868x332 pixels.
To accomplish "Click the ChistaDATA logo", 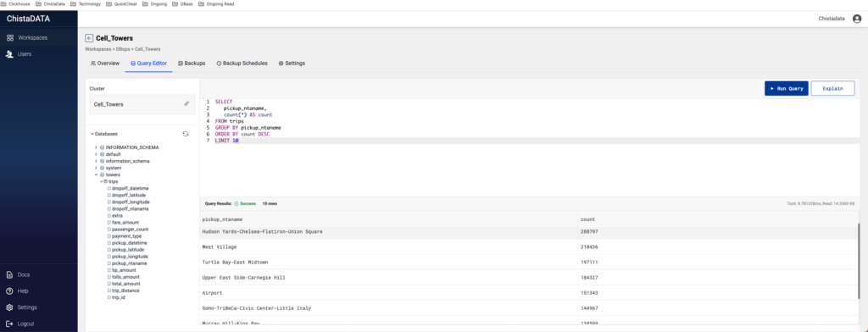I will [x=28, y=19].
